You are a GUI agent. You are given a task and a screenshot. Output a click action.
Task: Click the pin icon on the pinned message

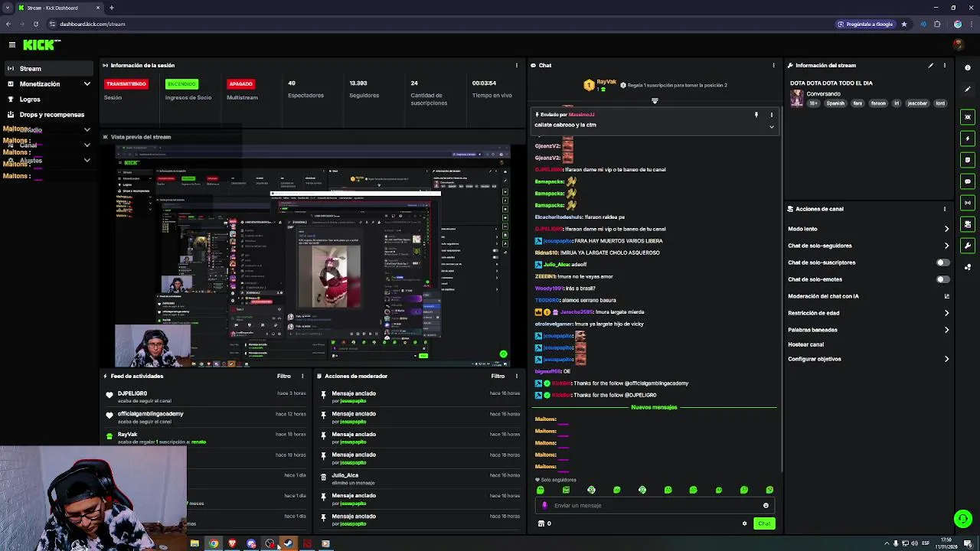756,115
